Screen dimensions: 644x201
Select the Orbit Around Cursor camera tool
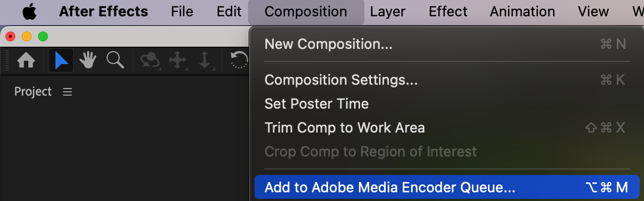click(150, 61)
